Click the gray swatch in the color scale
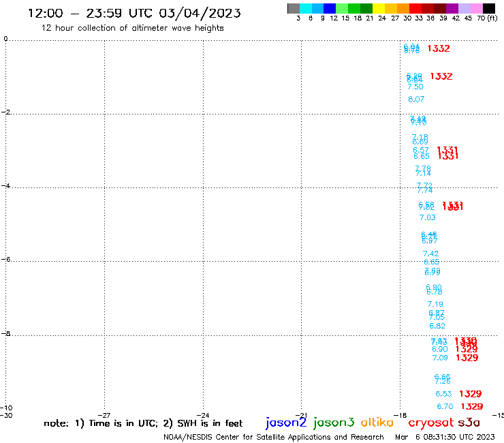504x443 pixels. pyautogui.click(x=294, y=8)
